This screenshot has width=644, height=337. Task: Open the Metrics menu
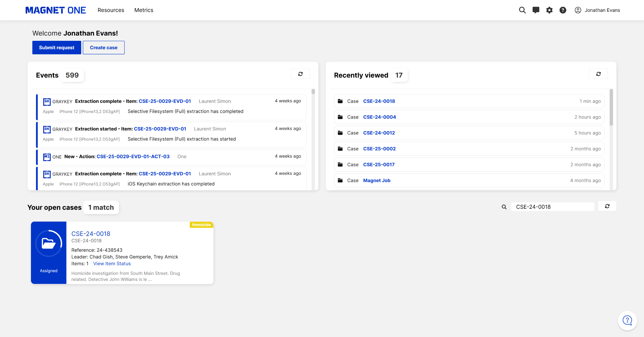pos(144,10)
